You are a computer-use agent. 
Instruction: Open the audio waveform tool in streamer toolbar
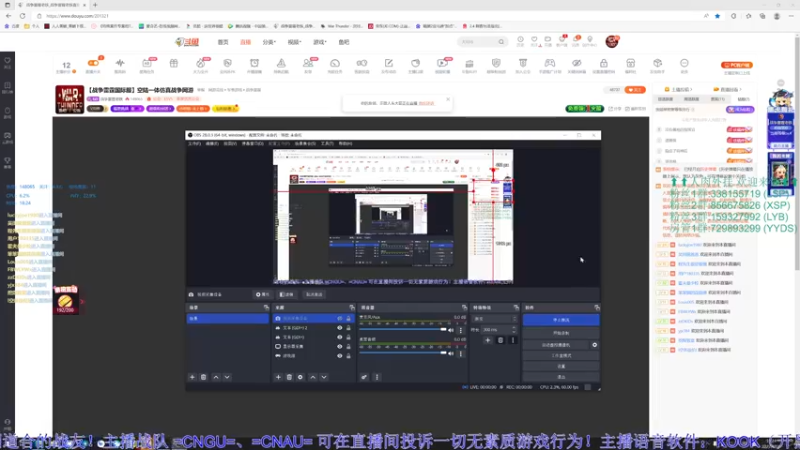point(120,63)
